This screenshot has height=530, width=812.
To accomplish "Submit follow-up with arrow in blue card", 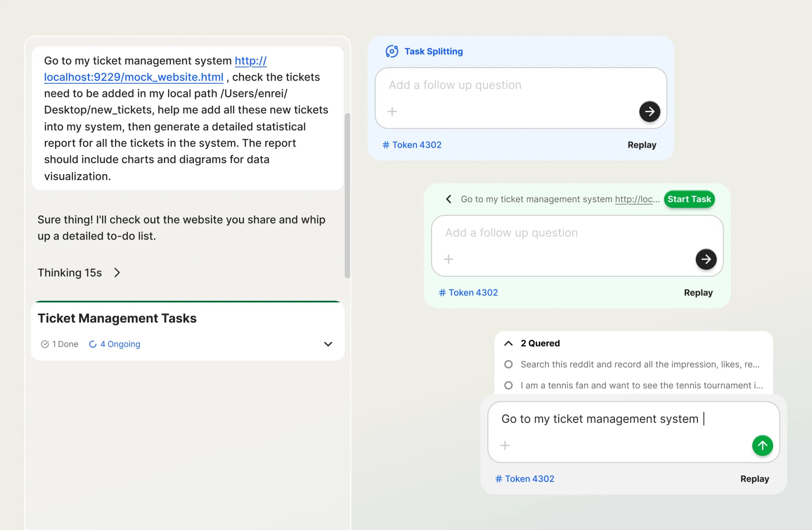I will 649,111.
